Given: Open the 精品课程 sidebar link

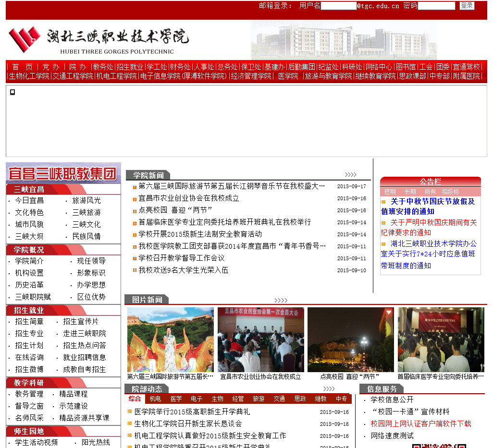Looking at the screenshot, I should [73, 394].
